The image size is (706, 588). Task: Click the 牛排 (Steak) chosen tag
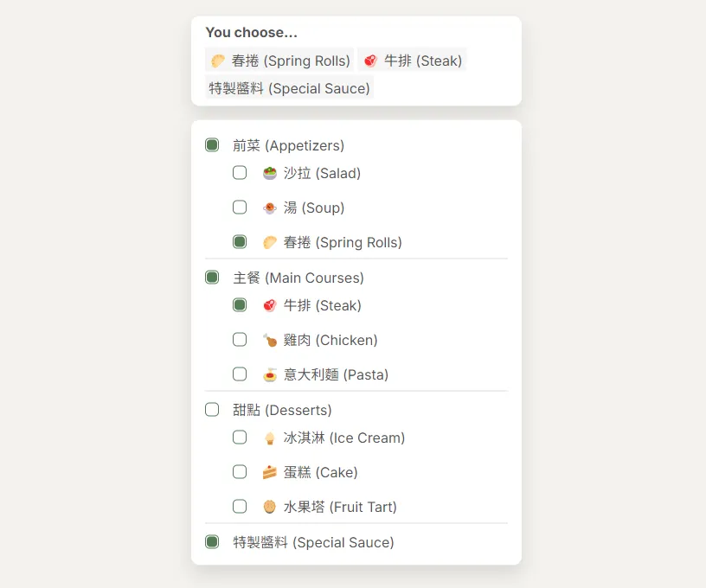tap(413, 61)
